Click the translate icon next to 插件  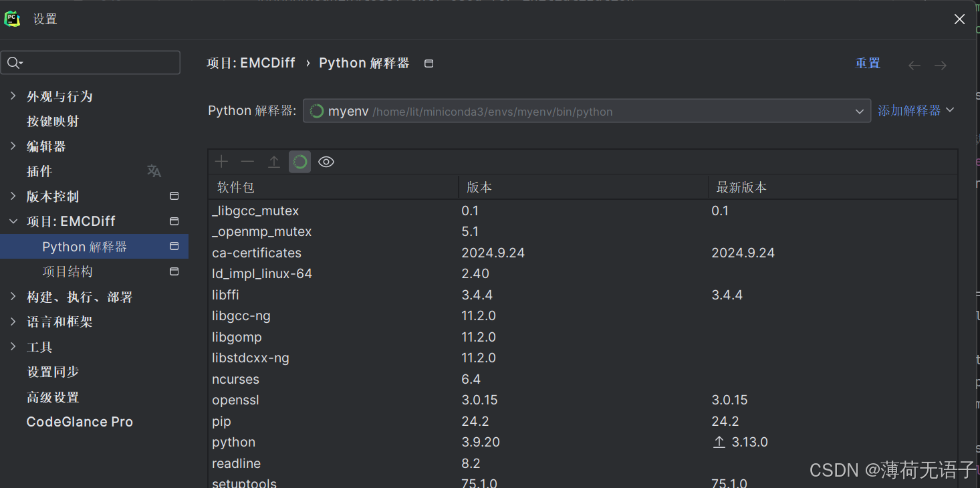click(x=154, y=171)
